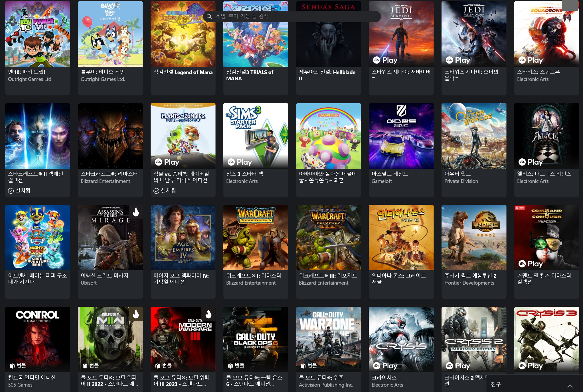Open Age of Empires IV Anniversary cover

183,237
